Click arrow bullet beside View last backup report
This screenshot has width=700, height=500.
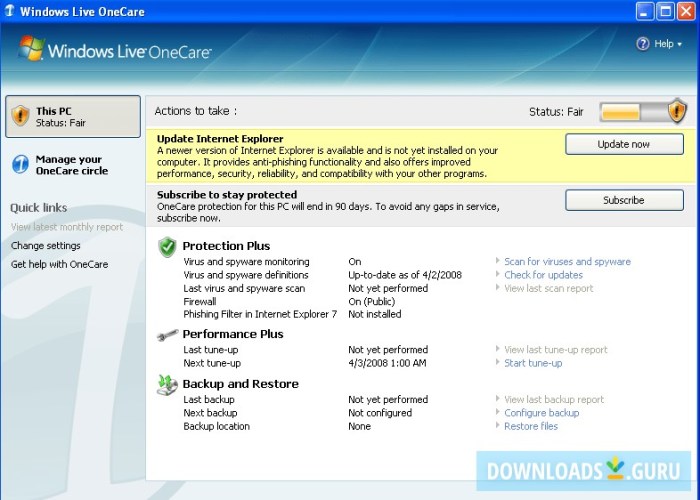pos(498,398)
